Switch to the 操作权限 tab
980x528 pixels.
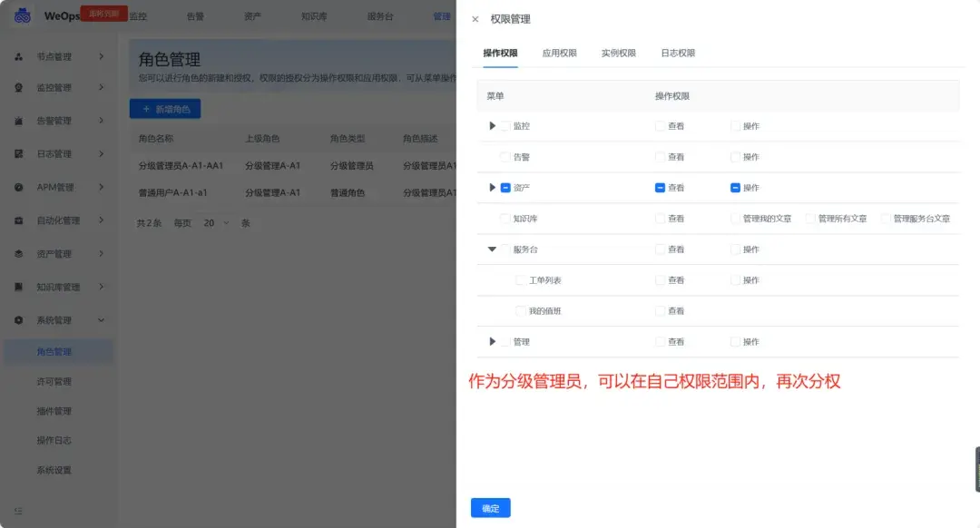coord(500,54)
